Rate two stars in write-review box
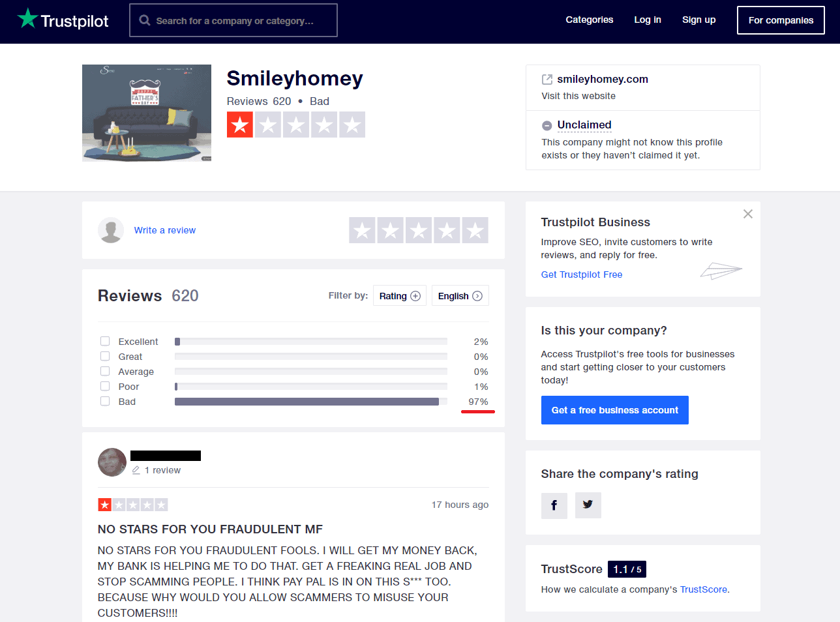840x622 pixels. (391, 230)
